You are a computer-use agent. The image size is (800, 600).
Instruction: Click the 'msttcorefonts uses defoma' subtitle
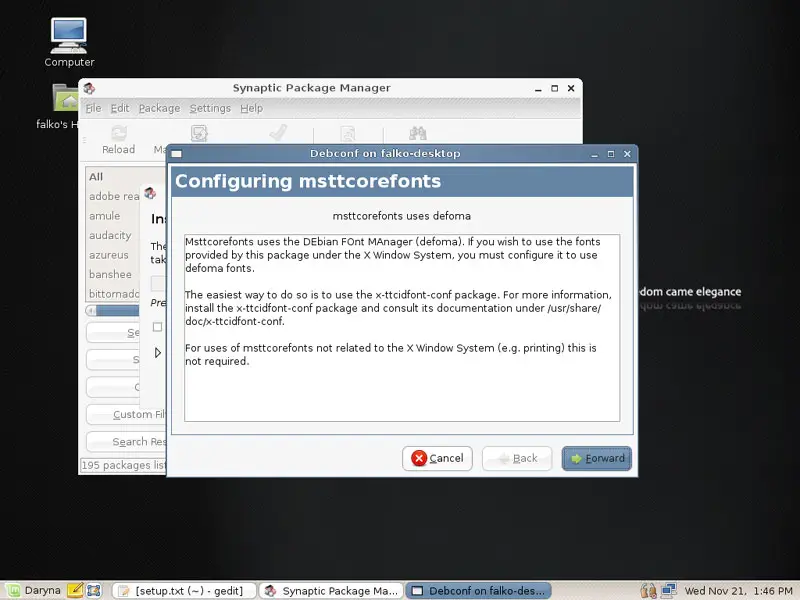pos(402,216)
